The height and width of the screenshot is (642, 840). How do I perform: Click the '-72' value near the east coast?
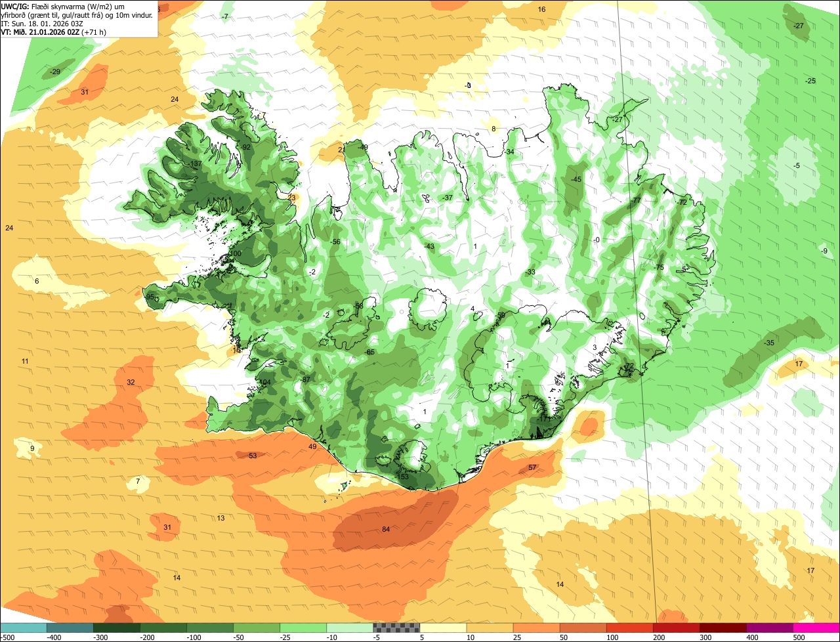click(x=681, y=202)
